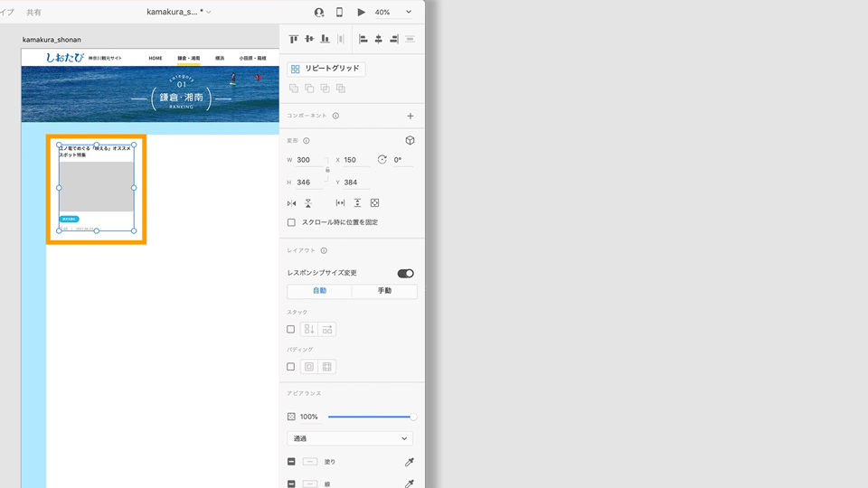Select fixed-width text resize icon
Viewport: 868px width, 488px height.
click(x=341, y=203)
